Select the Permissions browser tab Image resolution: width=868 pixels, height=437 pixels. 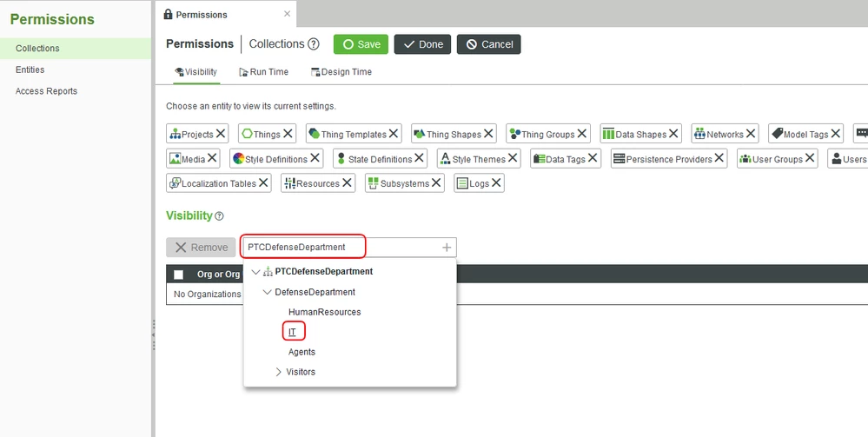coord(225,15)
